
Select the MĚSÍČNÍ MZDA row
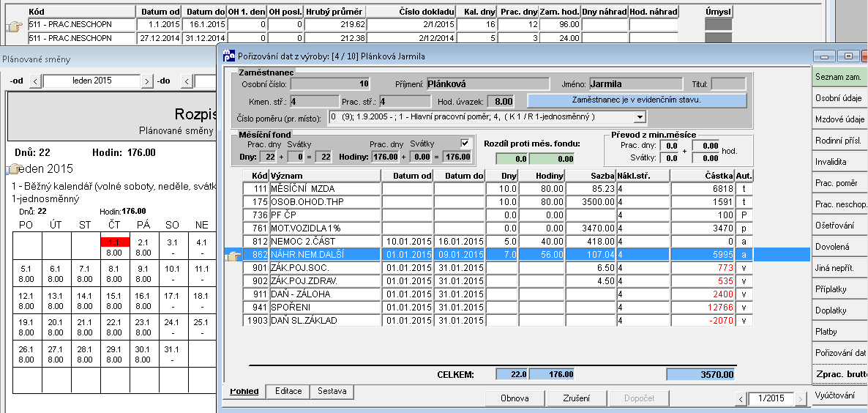point(498,189)
